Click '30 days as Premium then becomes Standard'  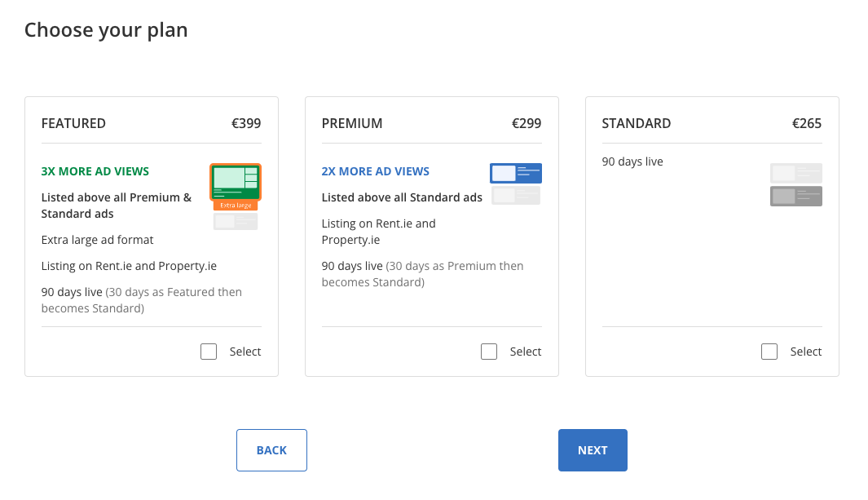[422, 274]
